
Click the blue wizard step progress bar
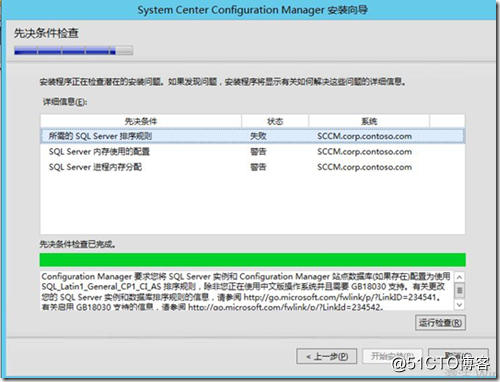73,51
